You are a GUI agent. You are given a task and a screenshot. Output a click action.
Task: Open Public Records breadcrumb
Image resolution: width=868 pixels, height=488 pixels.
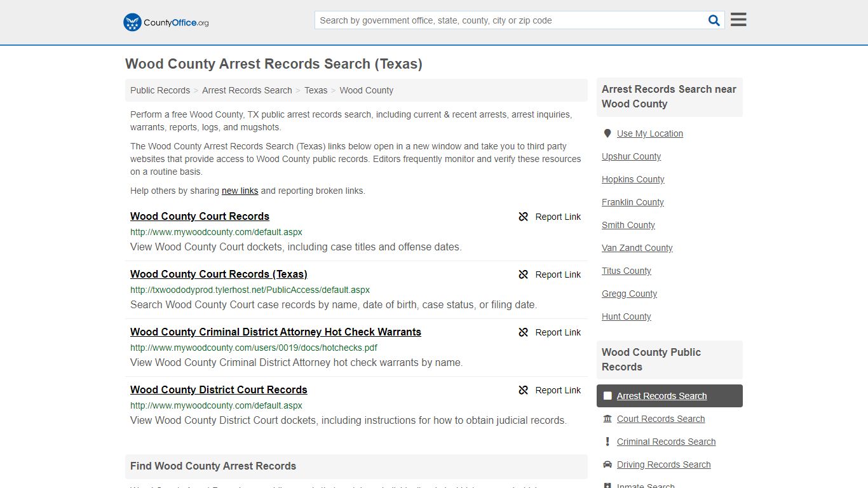[x=160, y=90]
